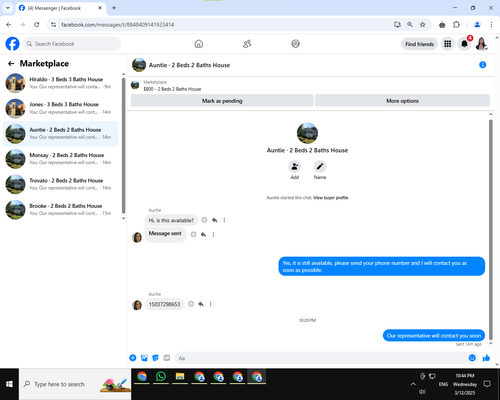The height and width of the screenshot is (400, 500).
Task: Open Chrome three-dot menu
Action: (491, 24)
